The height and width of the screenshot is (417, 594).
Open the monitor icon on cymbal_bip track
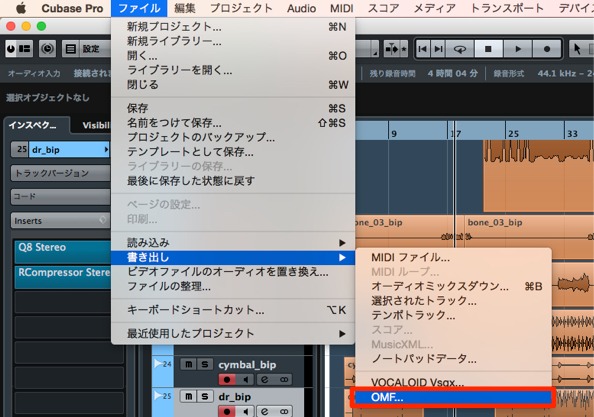coord(246,380)
